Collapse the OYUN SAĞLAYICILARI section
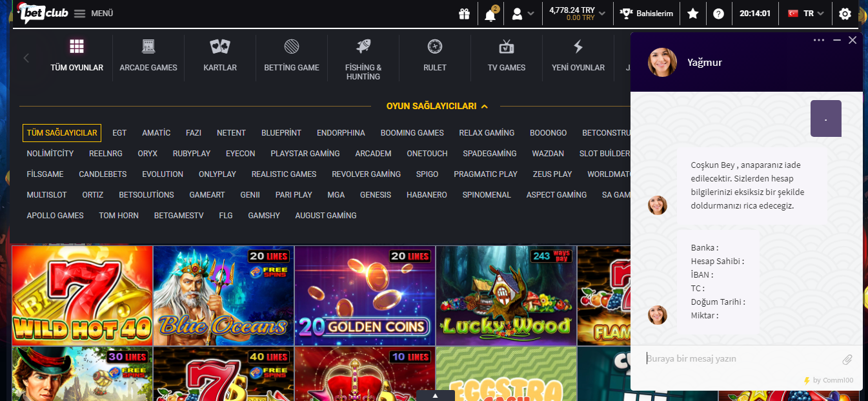The height and width of the screenshot is (401, 868). (x=437, y=106)
